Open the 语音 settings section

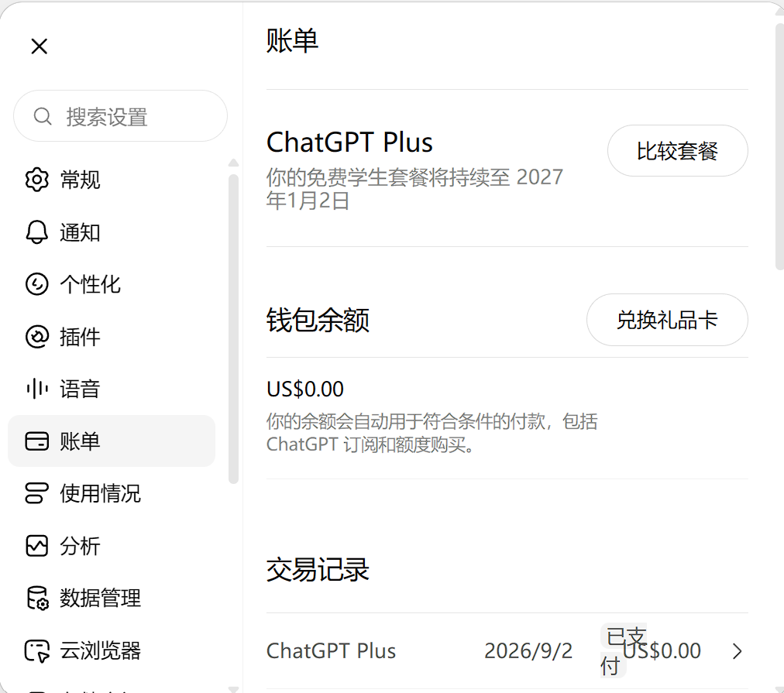(x=80, y=389)
